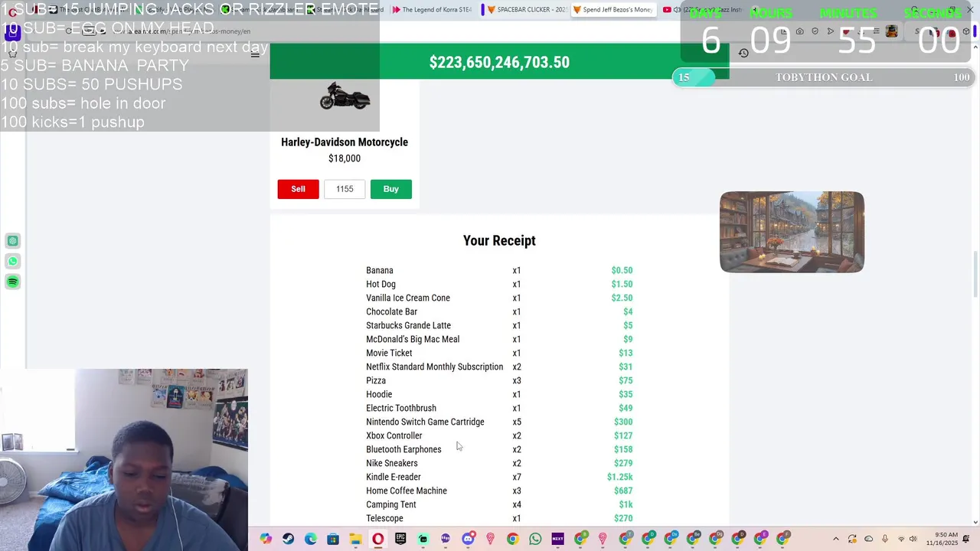The image size is (980, 551).
Task: Select the Banana receipt row
Action: (499, 270)
